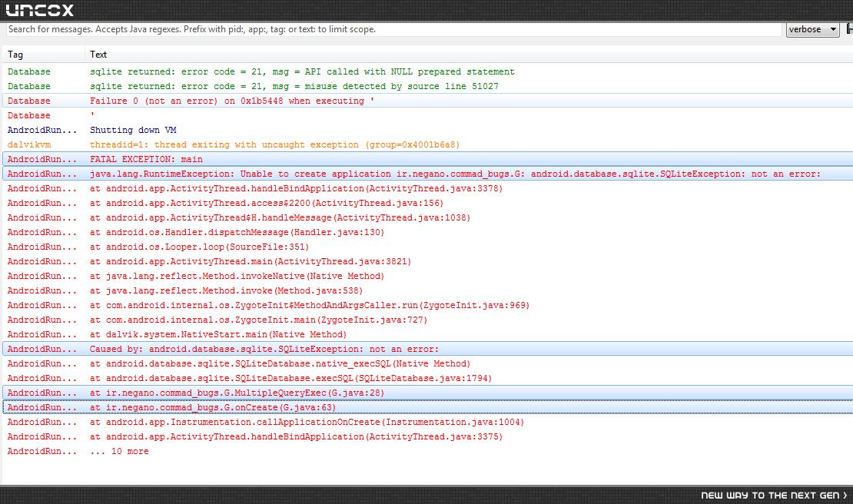
Task: Select the ActivityThread.main(ActivityThread.java:3821) line
Action: click(x=427, y=261)
